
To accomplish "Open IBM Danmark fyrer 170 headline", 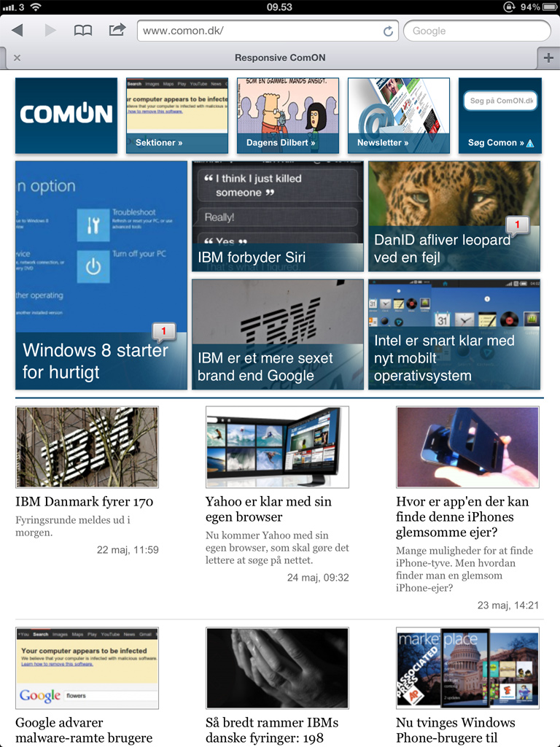I will [x=85, y=501].
